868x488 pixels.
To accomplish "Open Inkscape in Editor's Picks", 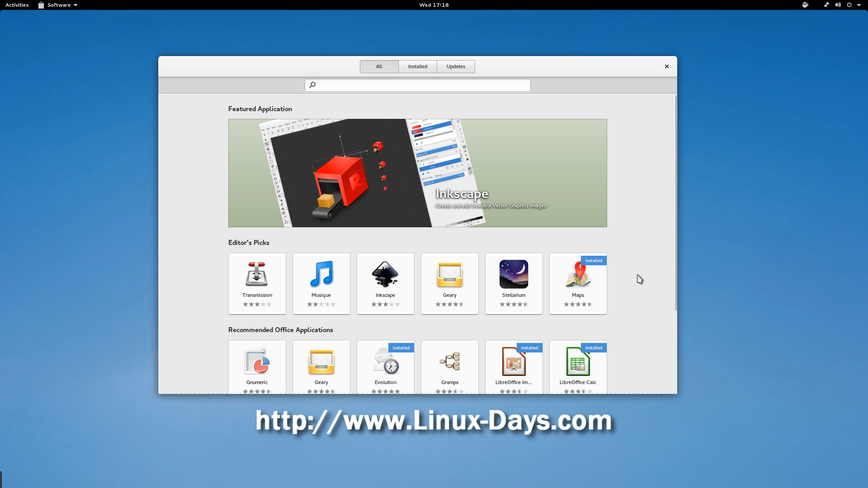I will (385, 283).
